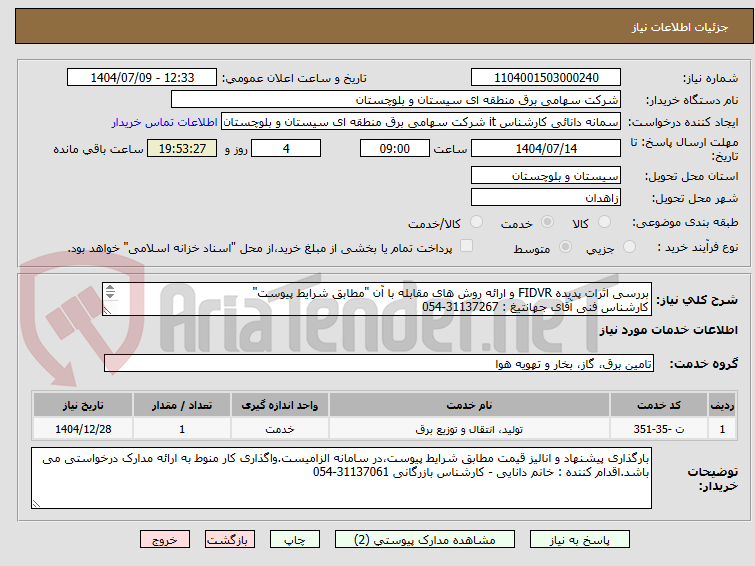
Task: Click the خروج exit button
Action: tap(165, 540)
